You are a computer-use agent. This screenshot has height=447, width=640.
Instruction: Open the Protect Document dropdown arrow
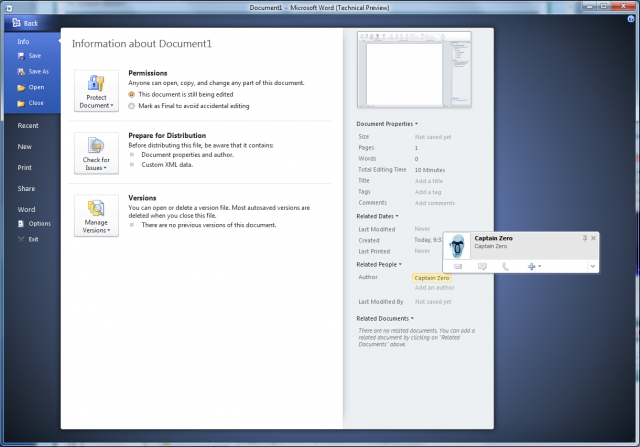point(112,105)
